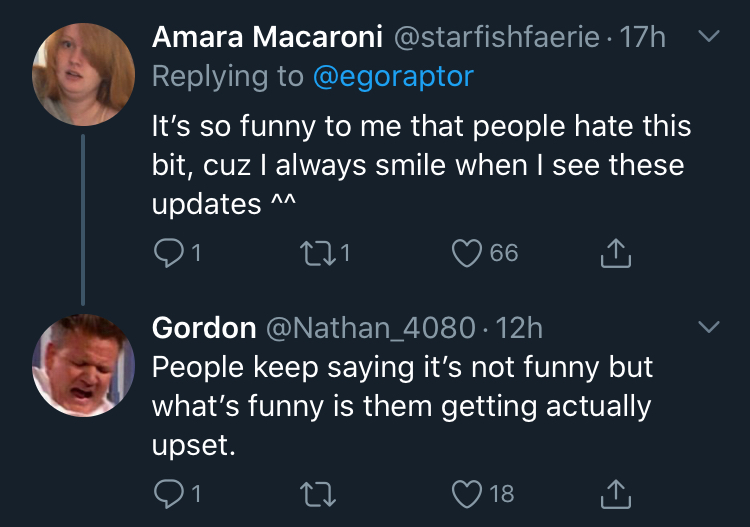The height and width of the screenshot is (527, 750).
Task: Open the @Nathan_4080 handle
Action: pos(371,329)
